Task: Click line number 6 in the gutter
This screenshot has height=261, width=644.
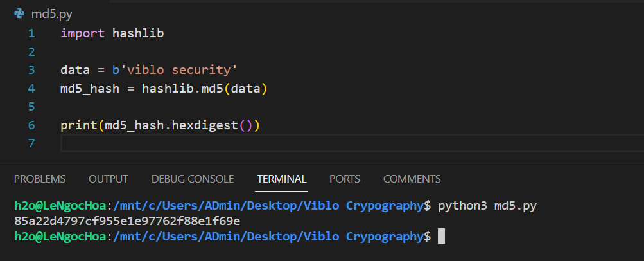Action: pyautogui.click(x=31, y=125)
